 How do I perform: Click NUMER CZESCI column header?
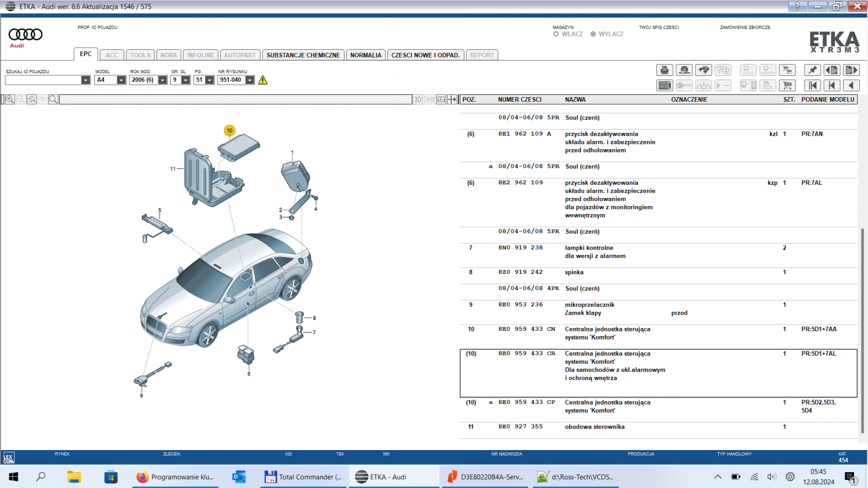tap(520, 99)
